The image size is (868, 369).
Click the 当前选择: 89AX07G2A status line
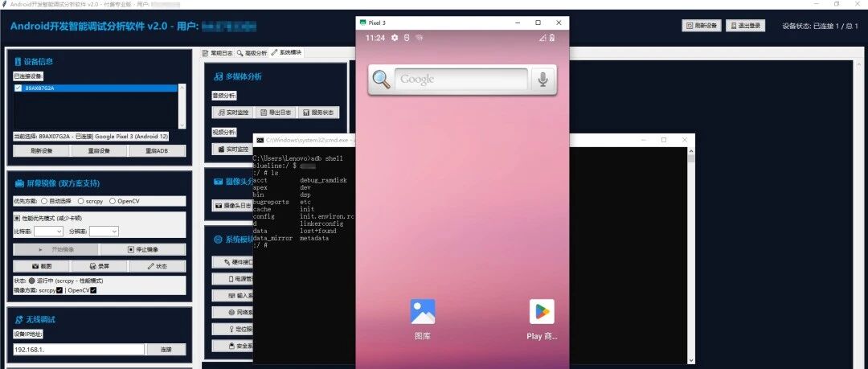[91, 137]
